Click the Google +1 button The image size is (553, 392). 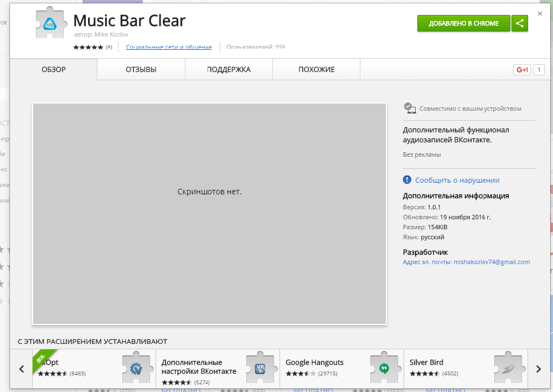tap(522, 70)
